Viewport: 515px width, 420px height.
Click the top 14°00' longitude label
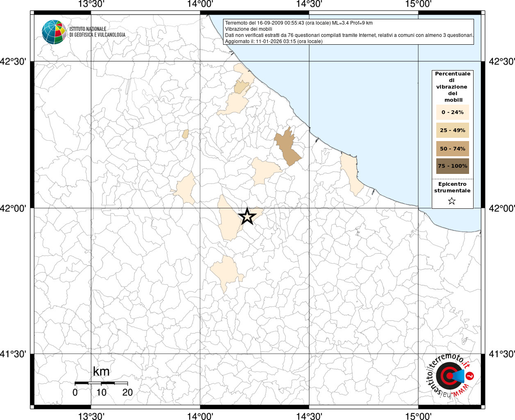(x=200, y=4)
